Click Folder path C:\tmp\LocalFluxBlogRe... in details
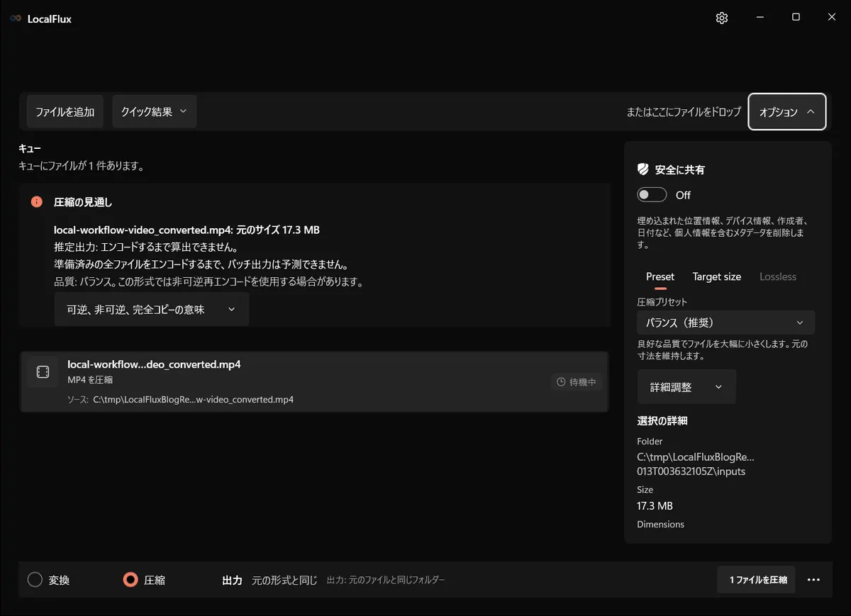The width and height of the screenshot is (851, 616). (x=696, y=464)
